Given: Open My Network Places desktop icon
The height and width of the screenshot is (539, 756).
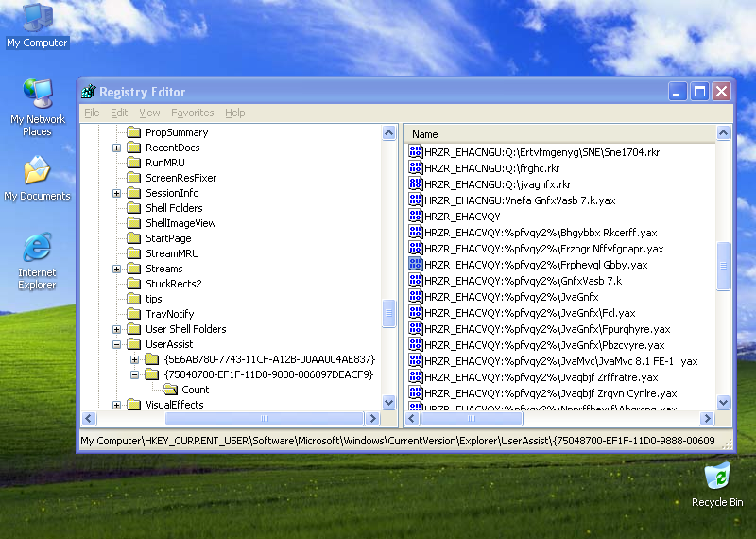Looking at the screenshot, I should 37,108.
